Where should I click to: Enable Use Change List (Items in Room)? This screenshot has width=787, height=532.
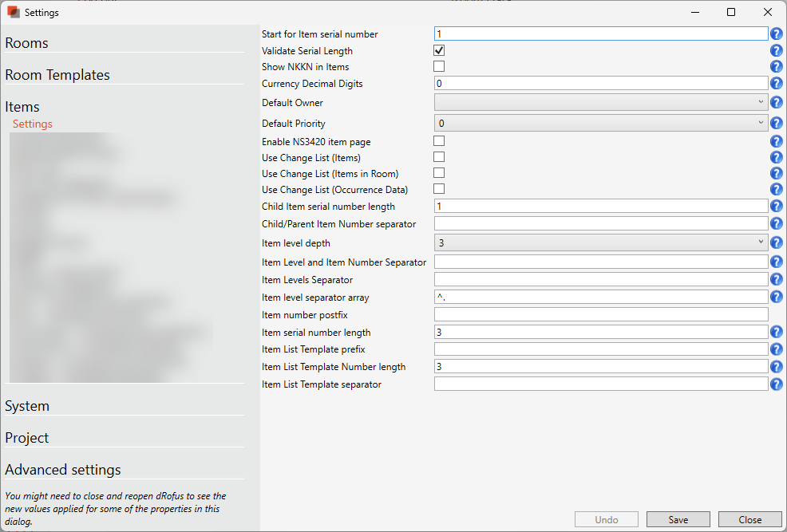point(439,173)
